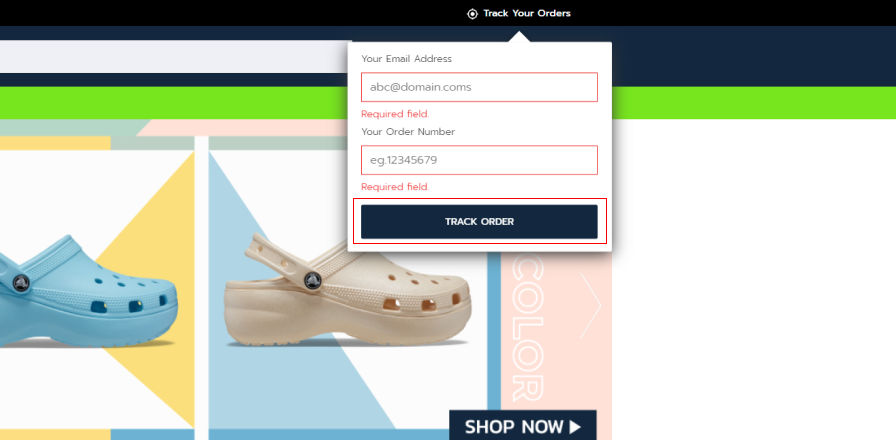896x440 pixels.
Task: Click the play arrow inside SHOP NOW
Action: 575,427
